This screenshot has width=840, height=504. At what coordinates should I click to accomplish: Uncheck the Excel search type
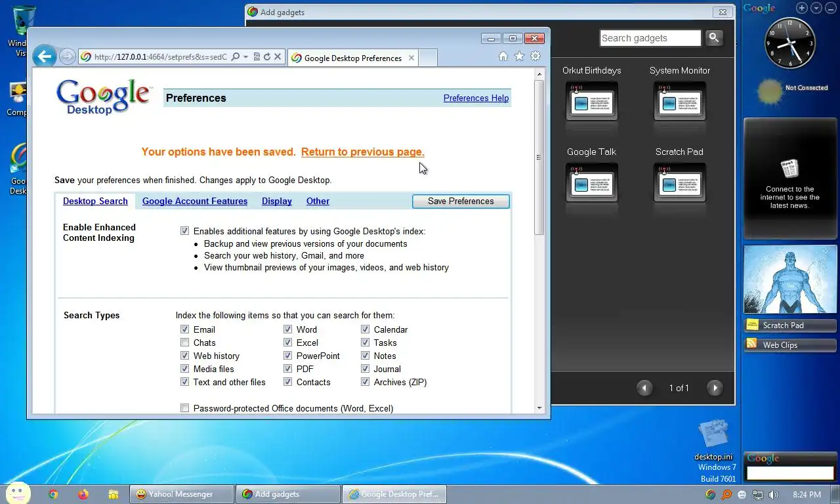287,343
